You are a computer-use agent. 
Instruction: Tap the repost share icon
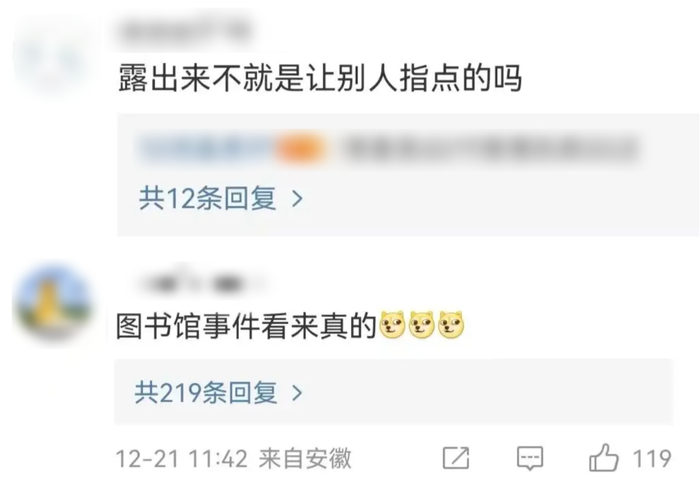(456, 458)
